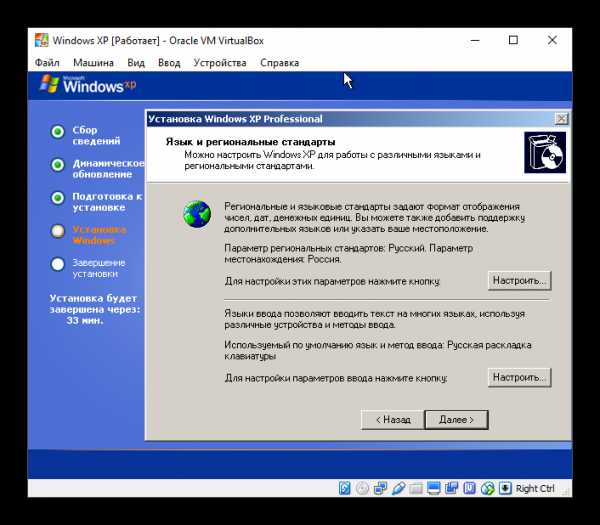Viewport: 600px width, 525px height.
Task: Select the 'Сбор сведений' step indicator
Action: click(58, 131)
